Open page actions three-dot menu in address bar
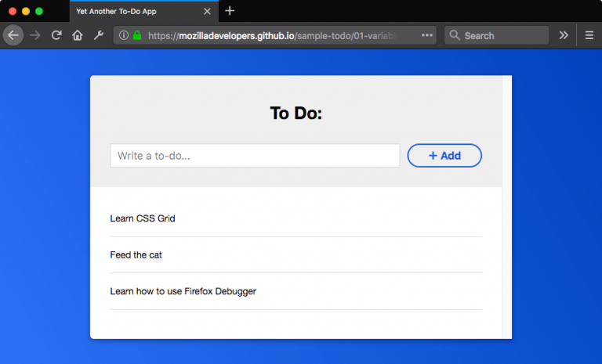Viewport: 602px width, 364px height. click(427, 35)
